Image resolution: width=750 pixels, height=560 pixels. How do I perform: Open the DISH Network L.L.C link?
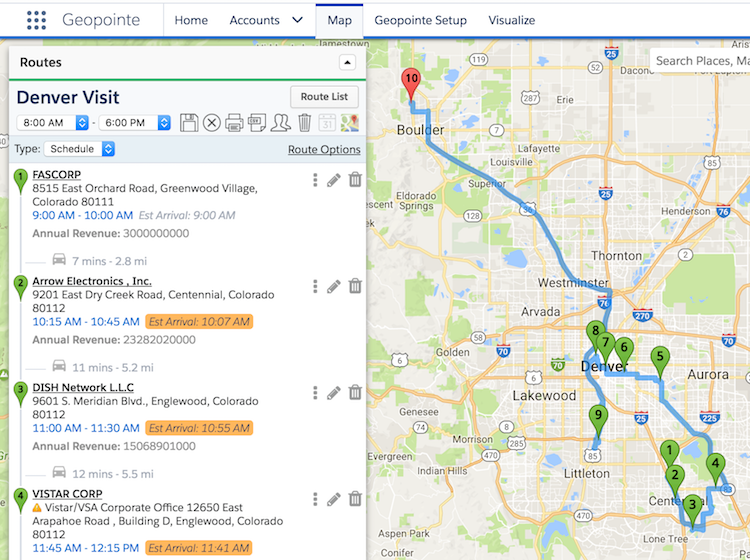point(83,387)
